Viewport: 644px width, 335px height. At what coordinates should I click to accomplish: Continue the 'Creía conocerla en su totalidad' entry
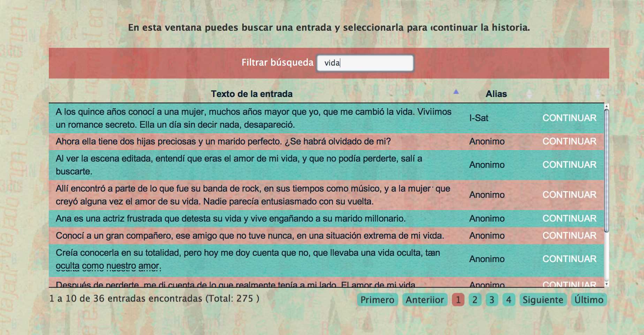569,259
